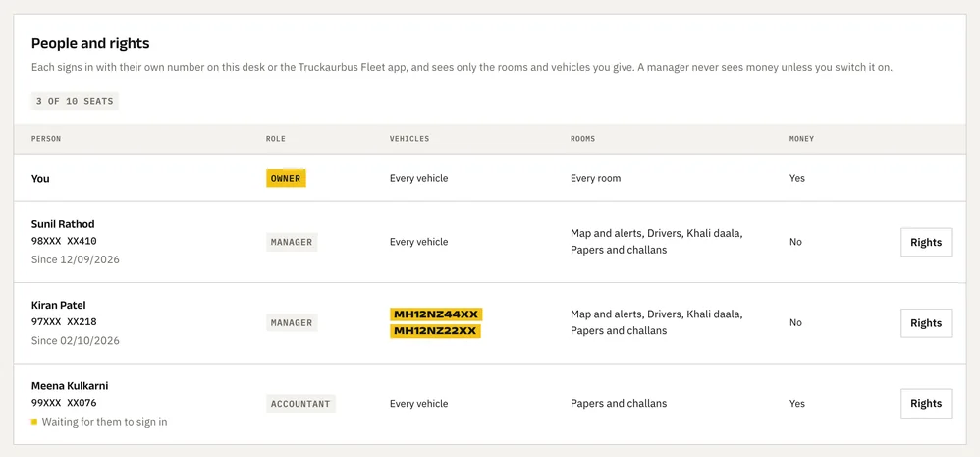Click Kiran Patel's MANAGER role badge
Image resolution: width=980 pixels, height=457 pixels.
click(292, 323)
